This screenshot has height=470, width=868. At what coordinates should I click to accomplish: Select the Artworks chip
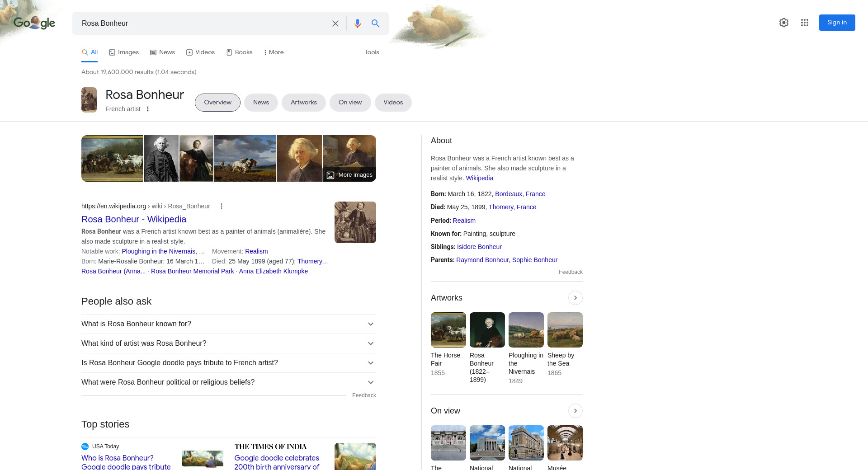303,103
